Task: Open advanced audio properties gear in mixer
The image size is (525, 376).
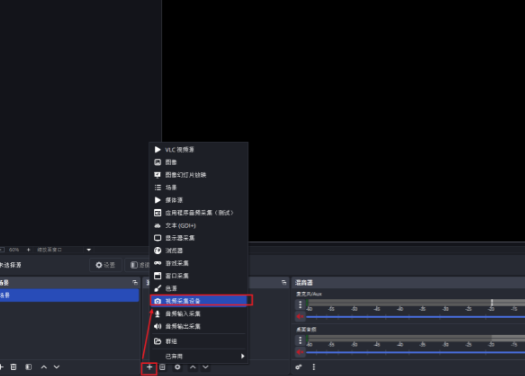Action: [298, 367]
